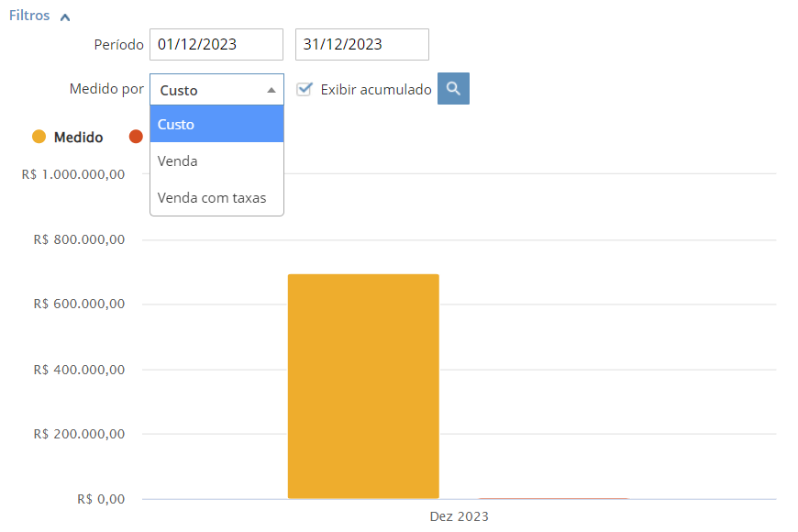The width and height of the screenshot is (798, 532).
Task: Click the Medido legend label
Action: click(x=78, y=137)
